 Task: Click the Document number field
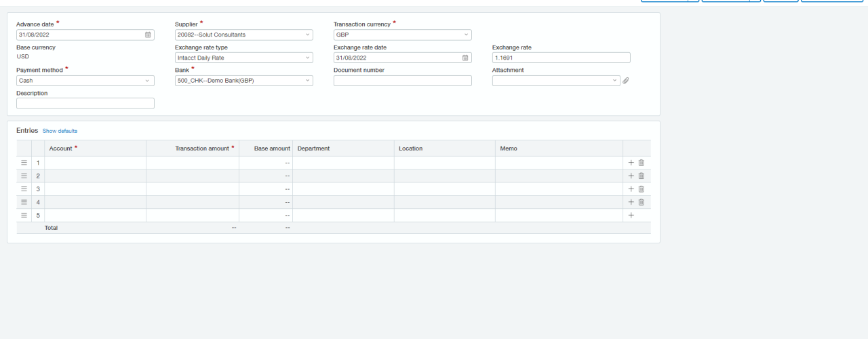point(402,81)
